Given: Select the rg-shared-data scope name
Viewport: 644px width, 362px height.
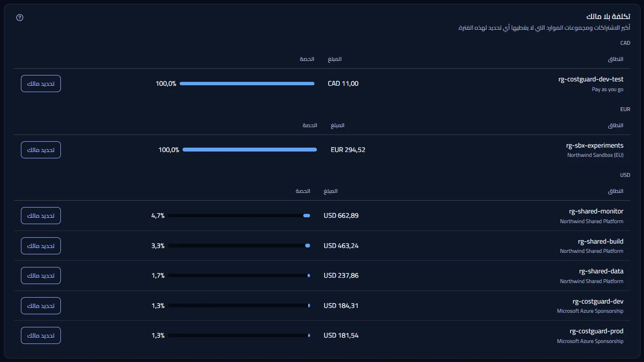Looking at the screenshot, I should click(x=601, y=271).
